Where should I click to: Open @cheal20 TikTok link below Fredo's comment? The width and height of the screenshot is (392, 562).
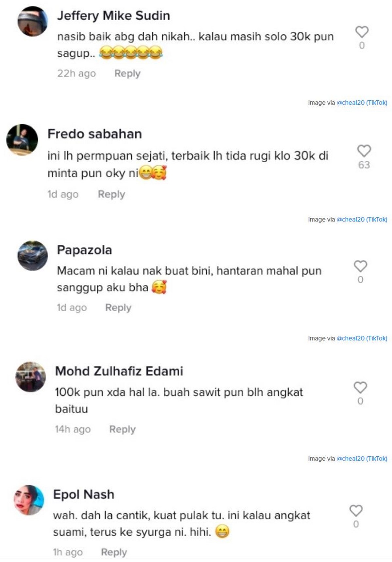pyautogui.click(x=362, y=219)
